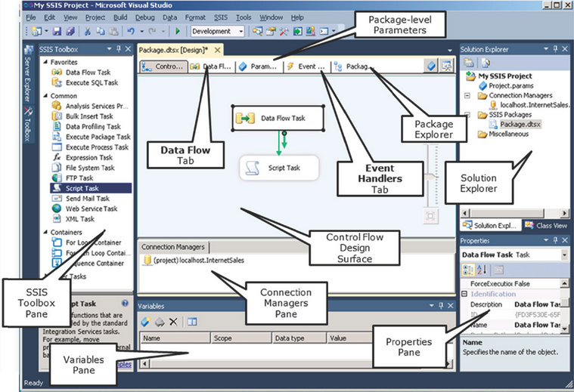Image resolution: width=574 pixels, height=392 pixels.
Task: Select XML Task in the toolbox
Action: [73, 219]
